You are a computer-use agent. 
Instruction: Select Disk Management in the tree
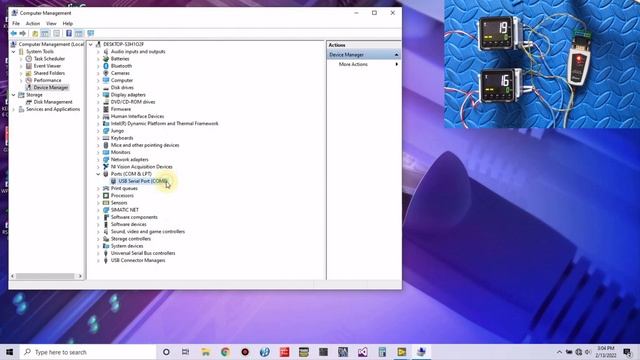pyautogui.click(x=53, y=102)
